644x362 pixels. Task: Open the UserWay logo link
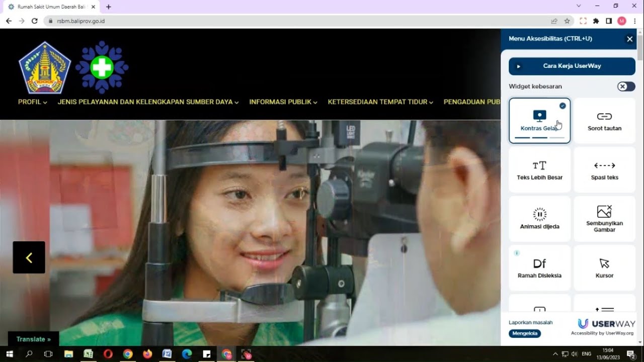click(x=606, y=324)
